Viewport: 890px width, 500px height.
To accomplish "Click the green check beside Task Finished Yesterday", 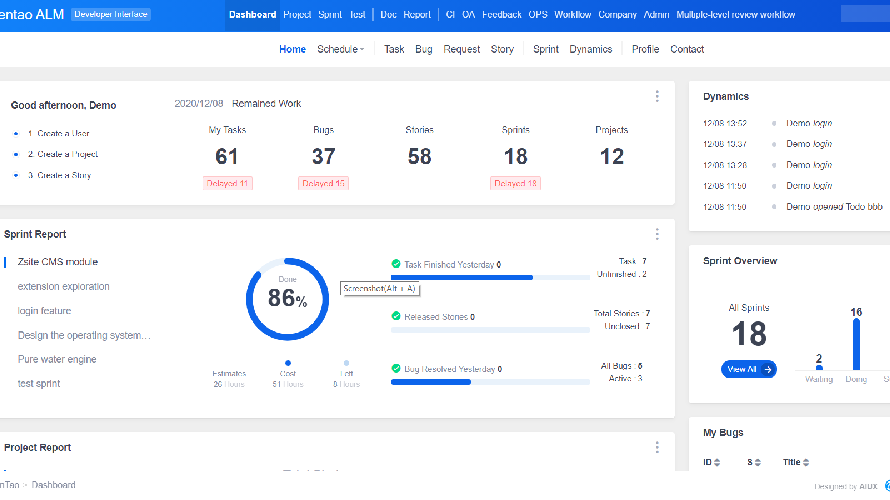I will 396,264.
